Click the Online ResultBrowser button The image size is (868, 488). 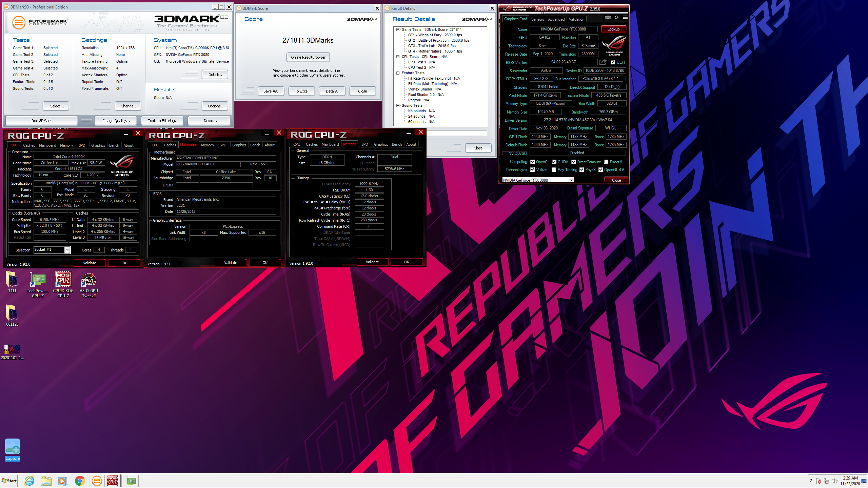click(308, 57)
